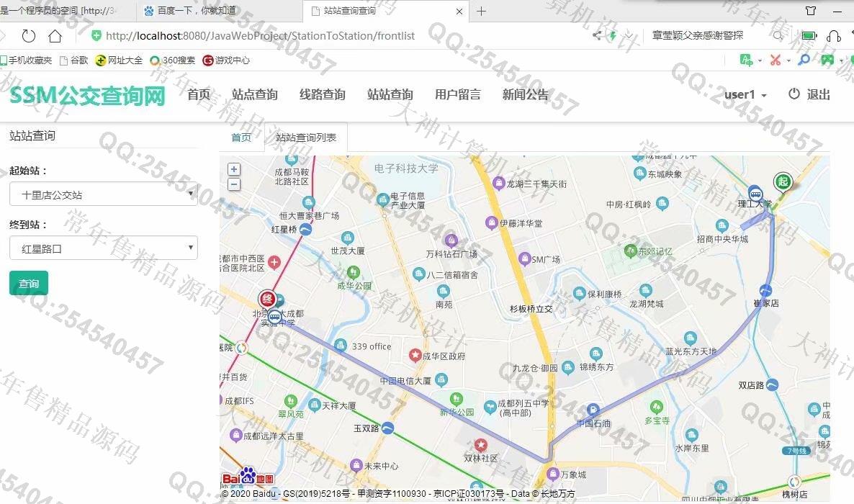Click the Baidu 地图 logo on map
This screenshot has width=854, height=504.
(248, 477)
